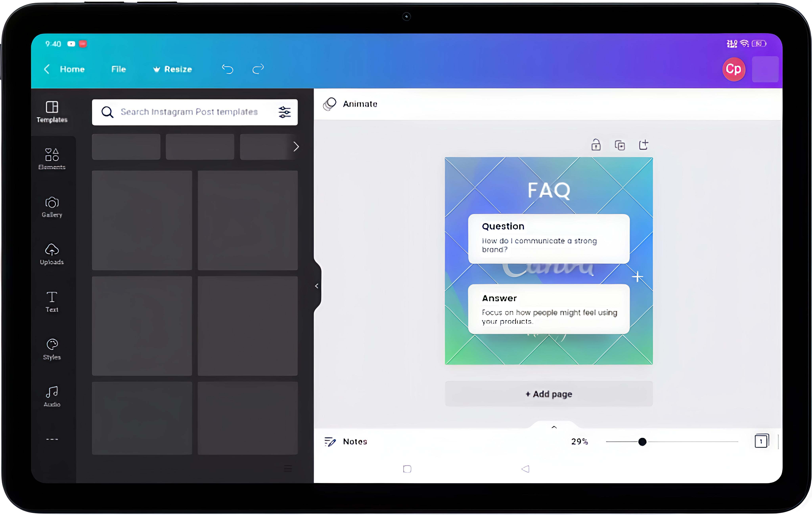812x515 pixels.
Task: Collapse the side panel with left arrow handle
Action: 317,286
